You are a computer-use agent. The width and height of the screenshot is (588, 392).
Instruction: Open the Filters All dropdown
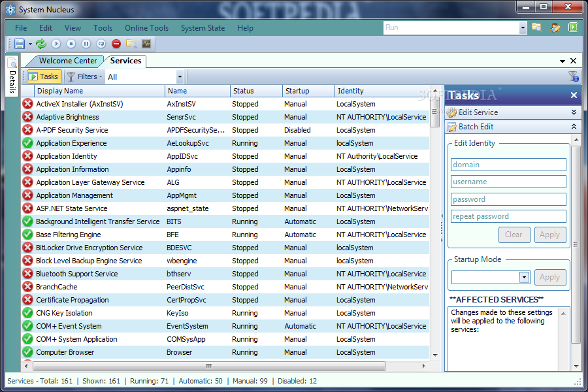click(x=180, y=77)
